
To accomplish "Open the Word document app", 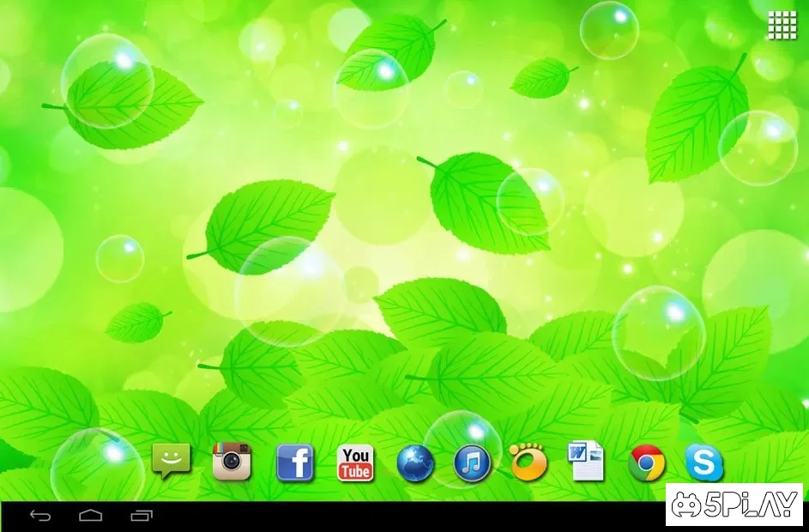I will 587,462.
